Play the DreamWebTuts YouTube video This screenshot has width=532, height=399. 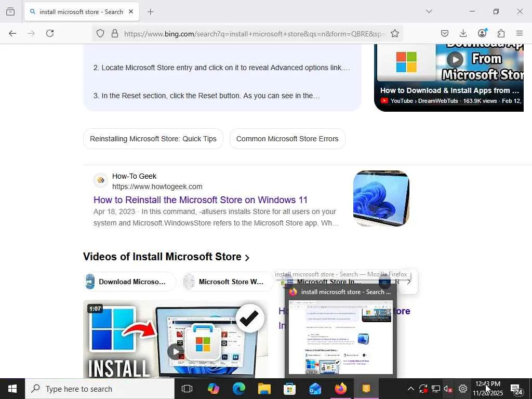(455, 60)
